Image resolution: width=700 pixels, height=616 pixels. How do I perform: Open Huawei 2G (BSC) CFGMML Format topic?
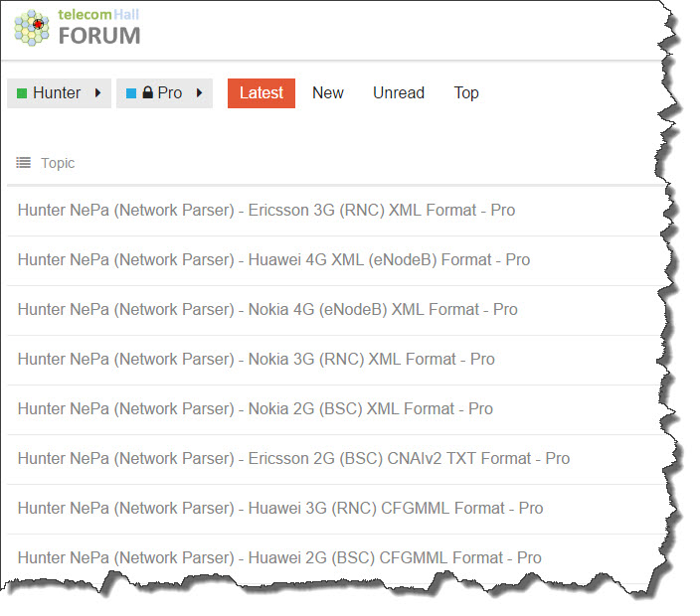pyautogui.click(x=279, y=557)
